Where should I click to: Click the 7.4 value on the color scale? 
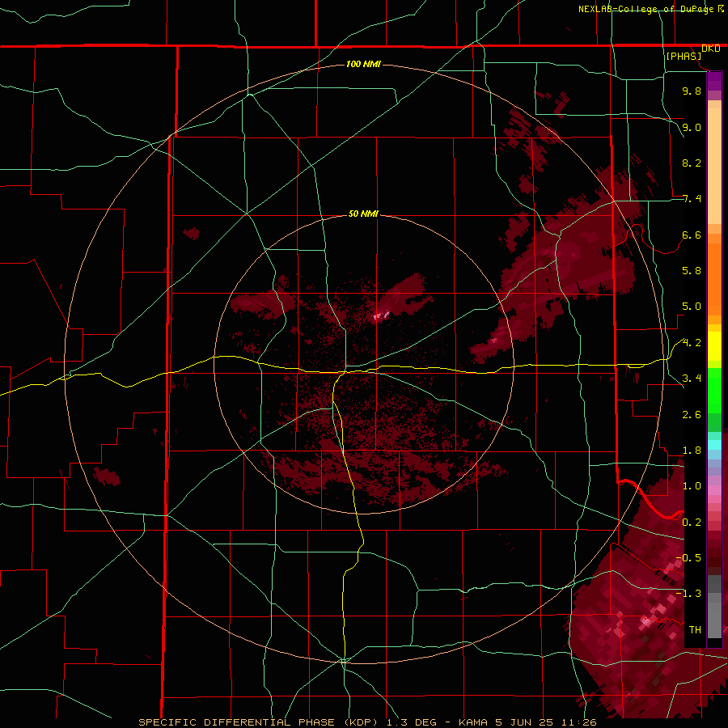pyautogui.click(x=692, y=199)
